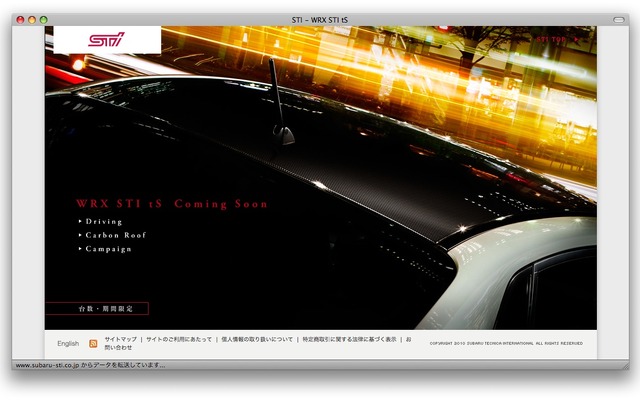
Task: Click the arrow beside STI TOP
Action: click(x=576, y=39)
